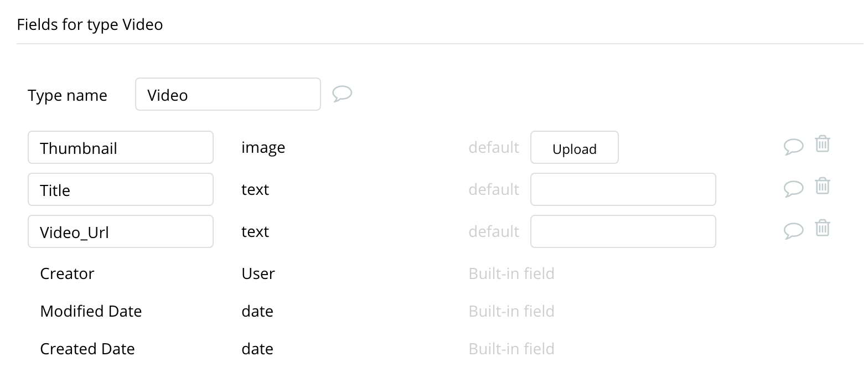Click the Upload button for Thumbnail default
868x372 pixels.
pyautogui.click(x=574, y=147)
